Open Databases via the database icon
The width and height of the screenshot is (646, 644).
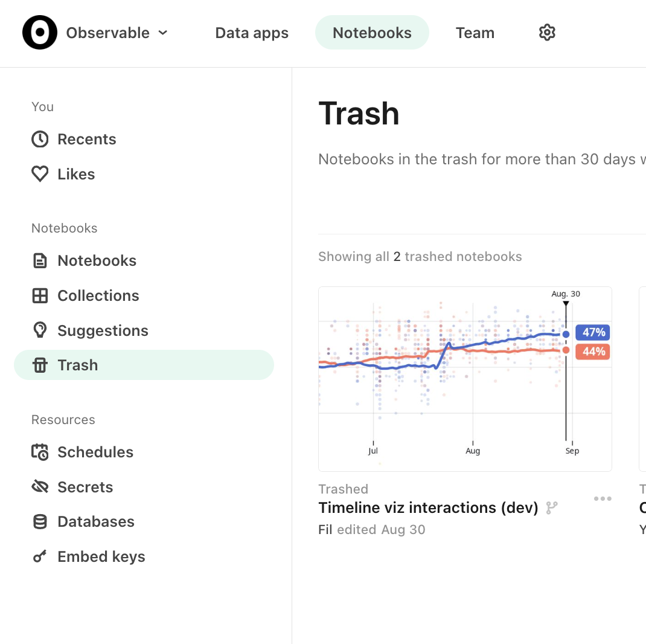[39, 521]
